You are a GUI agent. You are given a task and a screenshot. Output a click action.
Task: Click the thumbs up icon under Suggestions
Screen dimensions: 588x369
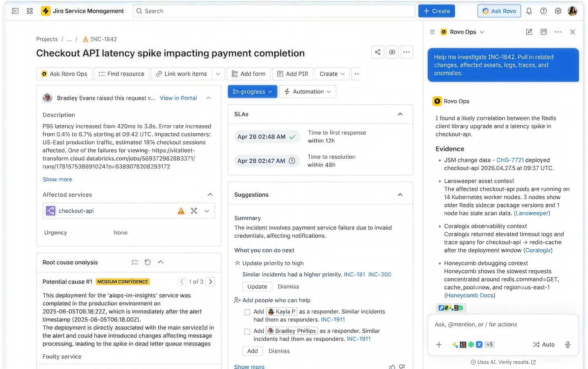click(x=392, y=367)
